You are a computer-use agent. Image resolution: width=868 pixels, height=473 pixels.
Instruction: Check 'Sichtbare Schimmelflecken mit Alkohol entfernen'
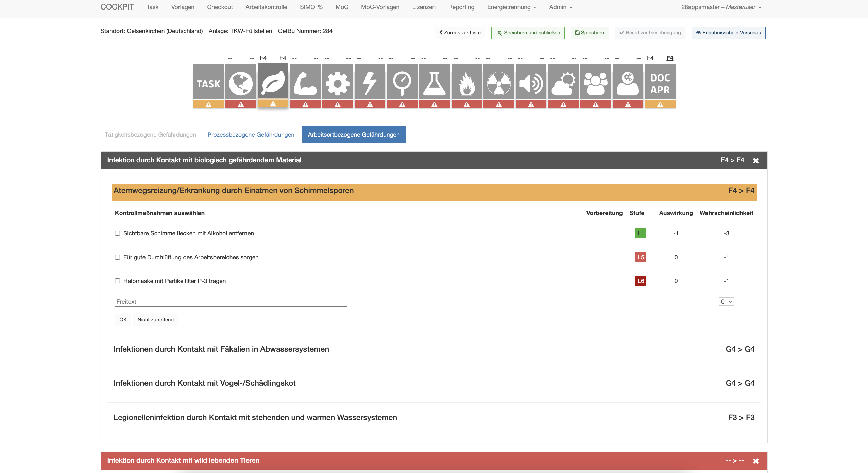[118, 233]
